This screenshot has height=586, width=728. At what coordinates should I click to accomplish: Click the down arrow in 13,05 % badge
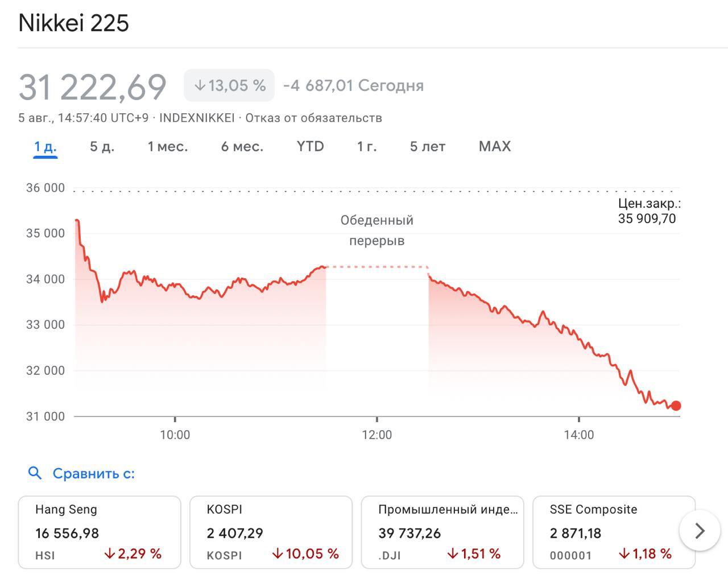200,85
